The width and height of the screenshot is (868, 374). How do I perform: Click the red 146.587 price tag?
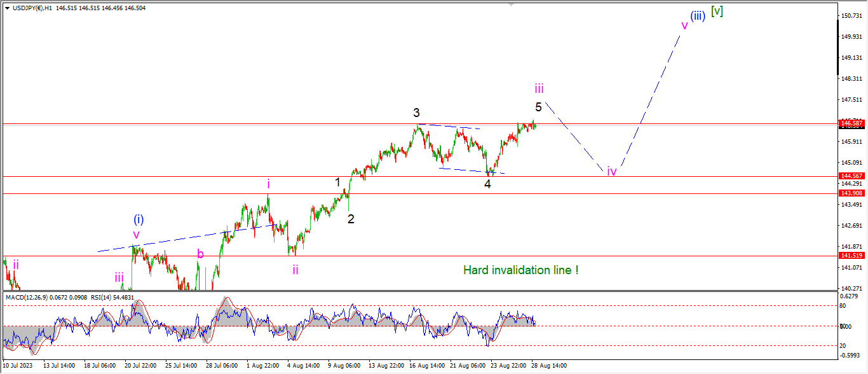(851, 123)
